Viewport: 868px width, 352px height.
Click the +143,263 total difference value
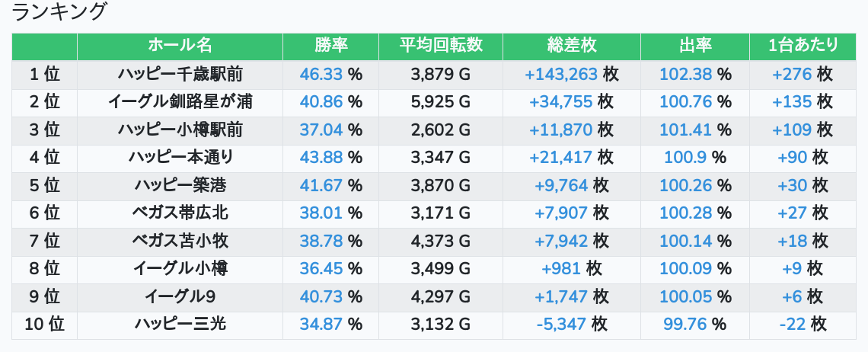coord(561,75)
